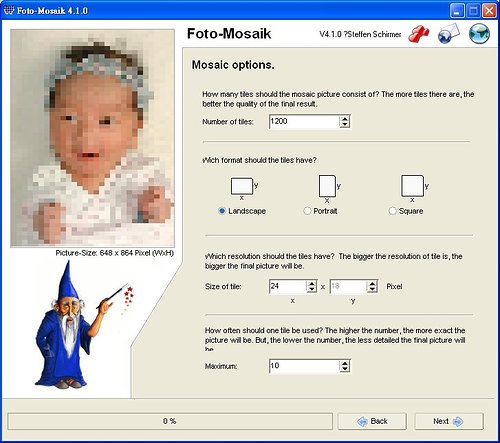The image size is (500, 443).
Task: Decrease tile size x value
Action: [312, 289]
